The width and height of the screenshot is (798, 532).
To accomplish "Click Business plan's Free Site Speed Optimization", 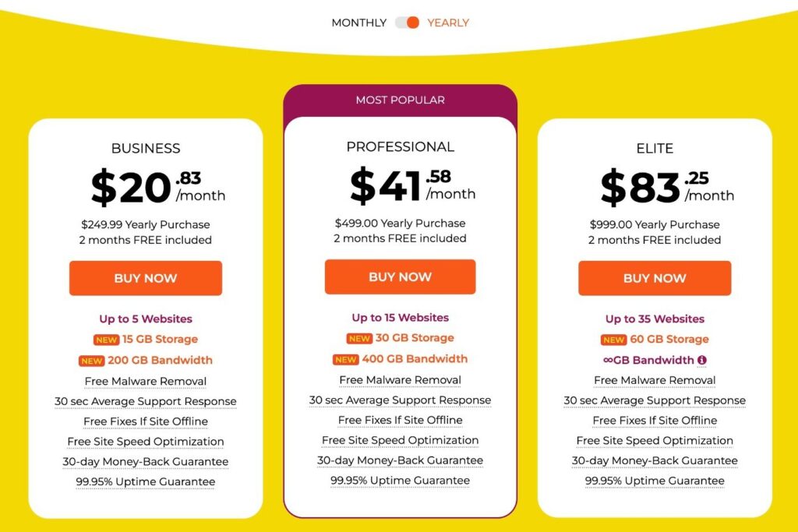I will (146, 442).
